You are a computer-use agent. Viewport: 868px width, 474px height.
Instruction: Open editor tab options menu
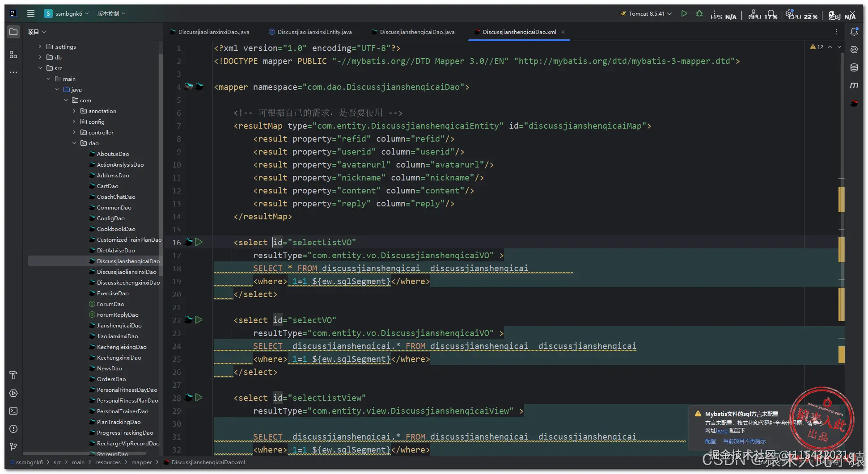click(x=836, y=32)
